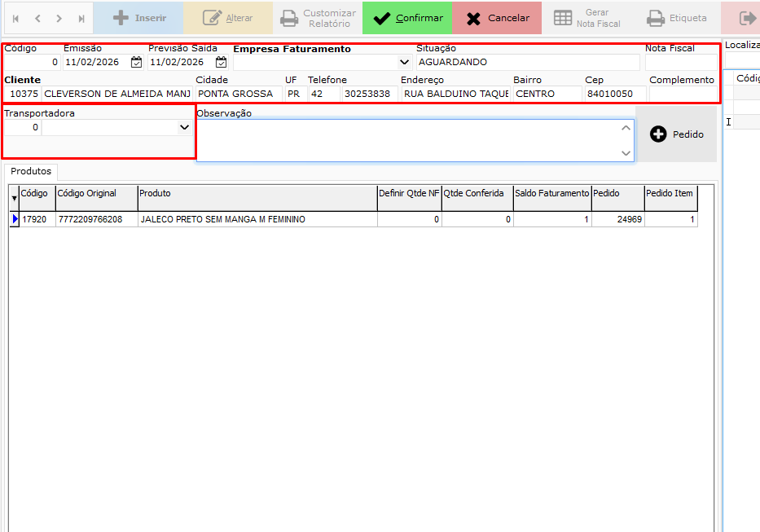This screenshot has height=532, width=760.
Task: Expand the Empresa Faturamento dropdown
Action: (404, 62)
